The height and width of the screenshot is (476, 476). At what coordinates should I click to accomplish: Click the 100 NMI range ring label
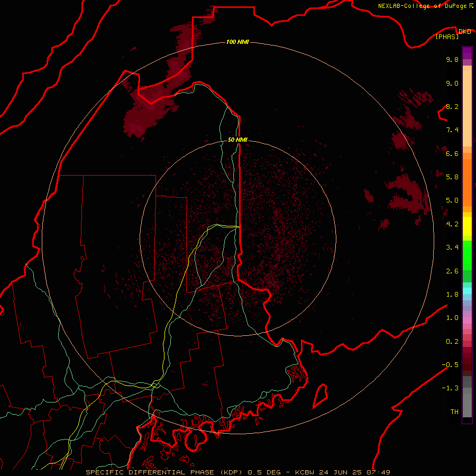237,42
